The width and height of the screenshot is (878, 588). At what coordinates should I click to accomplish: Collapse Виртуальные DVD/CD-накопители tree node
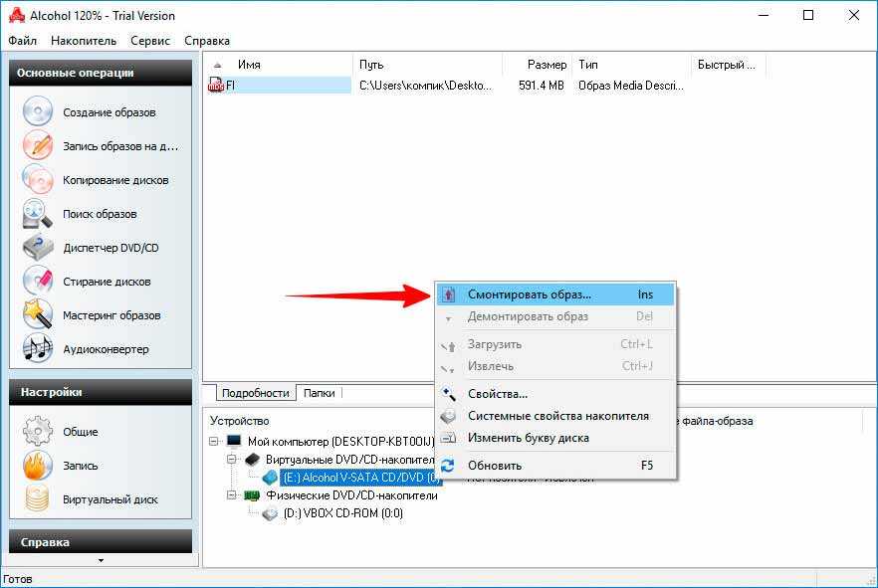(x=232, y=460)
